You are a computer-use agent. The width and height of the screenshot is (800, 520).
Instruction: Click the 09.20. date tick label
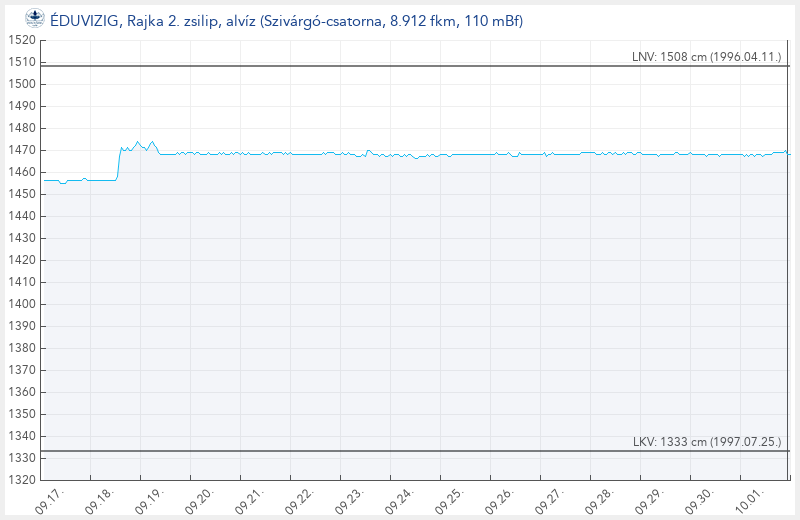point(199,500)
